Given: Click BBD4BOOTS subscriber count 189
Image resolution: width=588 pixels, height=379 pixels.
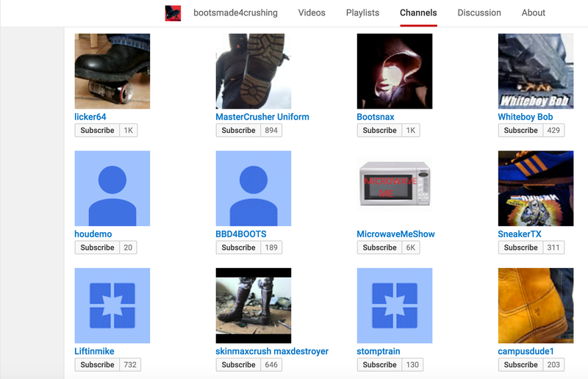Looking at the screenshot, I should click(x=271, y=248).
